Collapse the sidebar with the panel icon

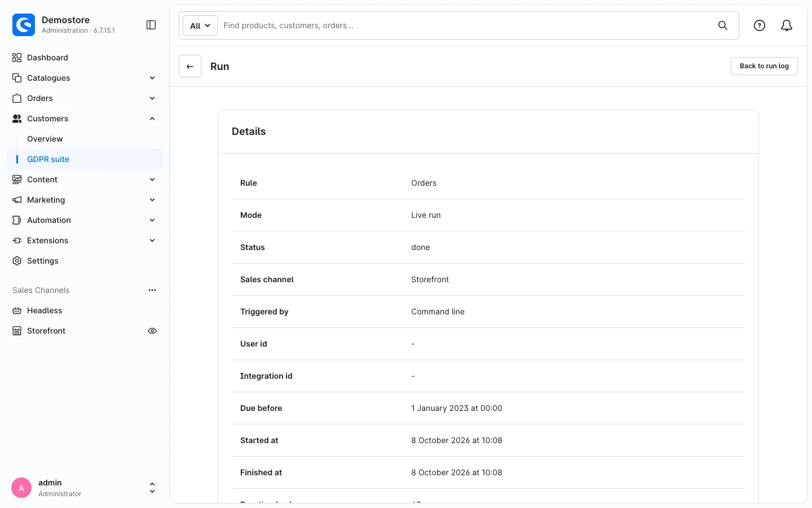click(x=151, y=25)
